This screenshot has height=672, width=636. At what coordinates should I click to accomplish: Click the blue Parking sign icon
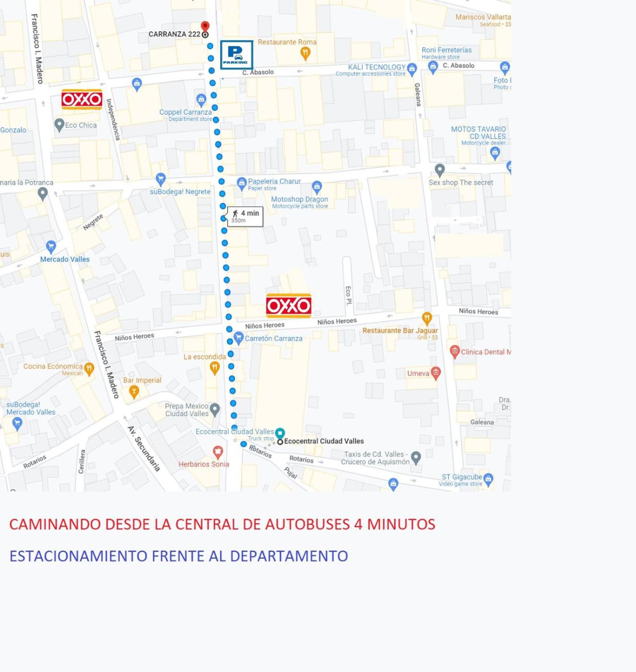tap(236, 55)
